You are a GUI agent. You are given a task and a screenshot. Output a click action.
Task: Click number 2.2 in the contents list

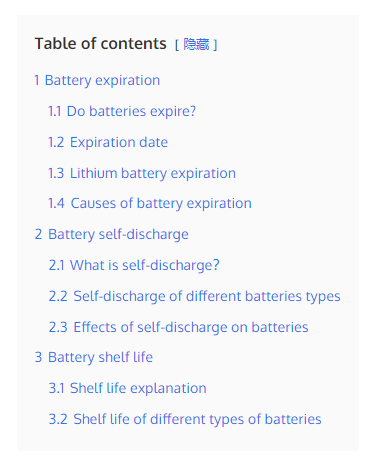[58, 296]
